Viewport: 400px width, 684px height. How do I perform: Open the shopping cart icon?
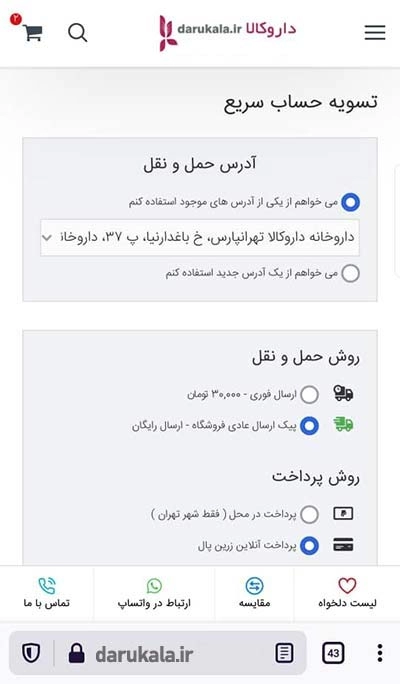[x=33, y=32]
